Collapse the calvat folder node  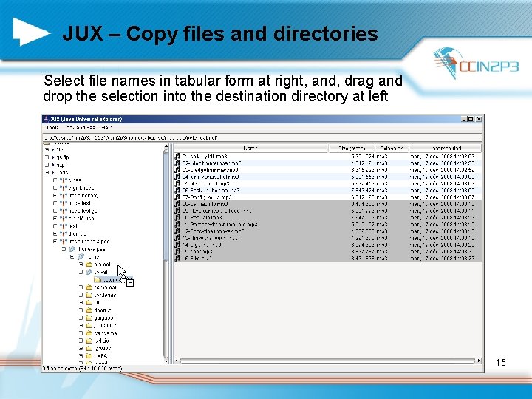(81, 272)
